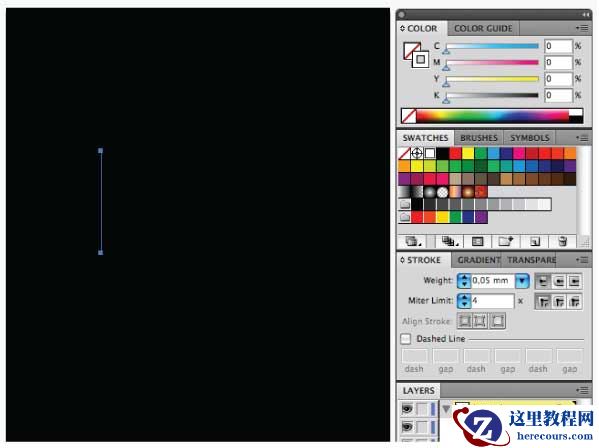
Task: Align stroke to outside
Action: click(x=497, y=321)
